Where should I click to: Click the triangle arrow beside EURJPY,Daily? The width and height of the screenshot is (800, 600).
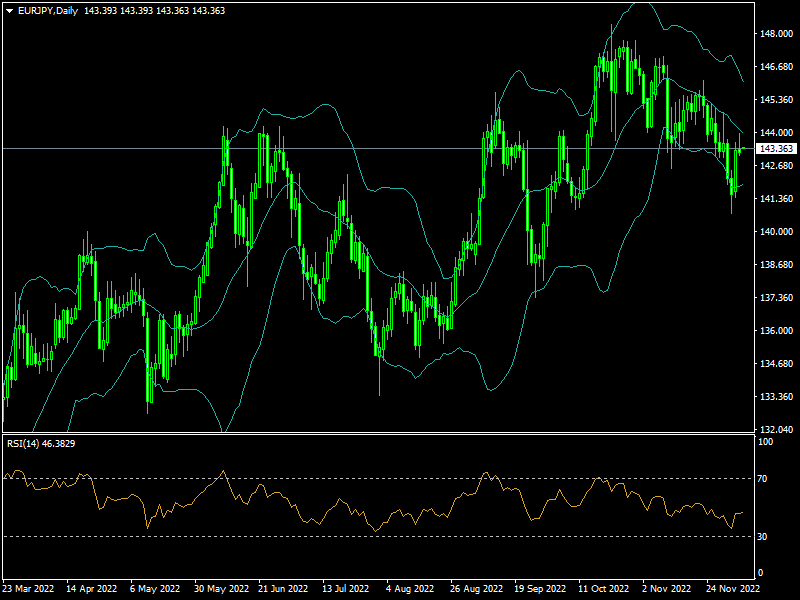click(x=9, y=11)
